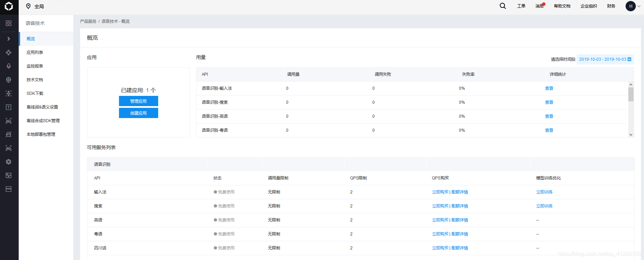Click 立即购买 for 粤语 row
This screenshot has width=644, height=260.
pos(440,234)
